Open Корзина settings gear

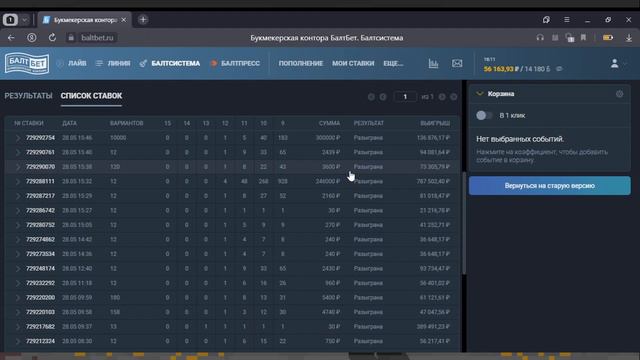[619, 94]
